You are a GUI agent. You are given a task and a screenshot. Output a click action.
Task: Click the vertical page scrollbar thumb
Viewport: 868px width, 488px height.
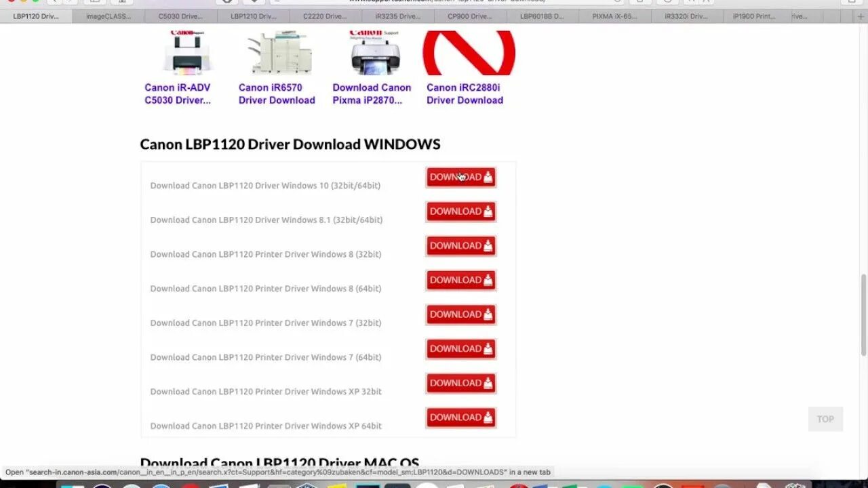(863, 315)
